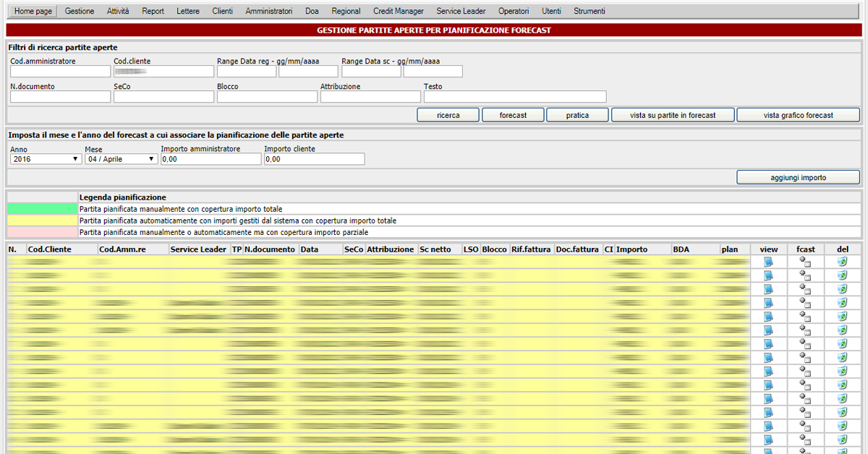Focus the Cod.amministratore input field
Screen dimensions: 868x454
[x=60, y=72]
